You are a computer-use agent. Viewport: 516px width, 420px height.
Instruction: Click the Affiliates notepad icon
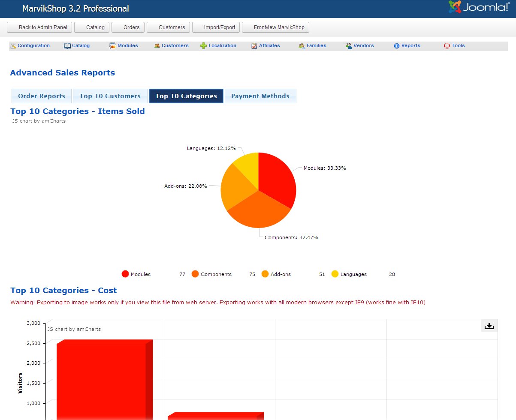point(254,46)
